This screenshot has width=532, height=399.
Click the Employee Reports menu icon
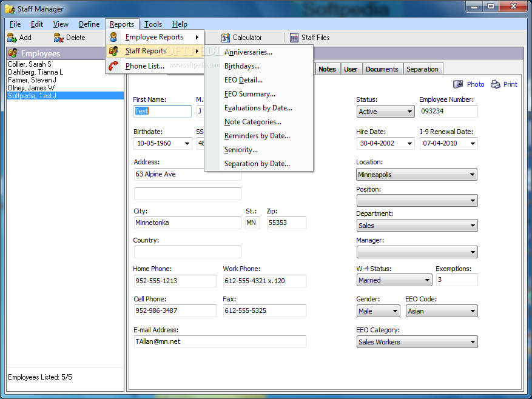tap(113, 37)
